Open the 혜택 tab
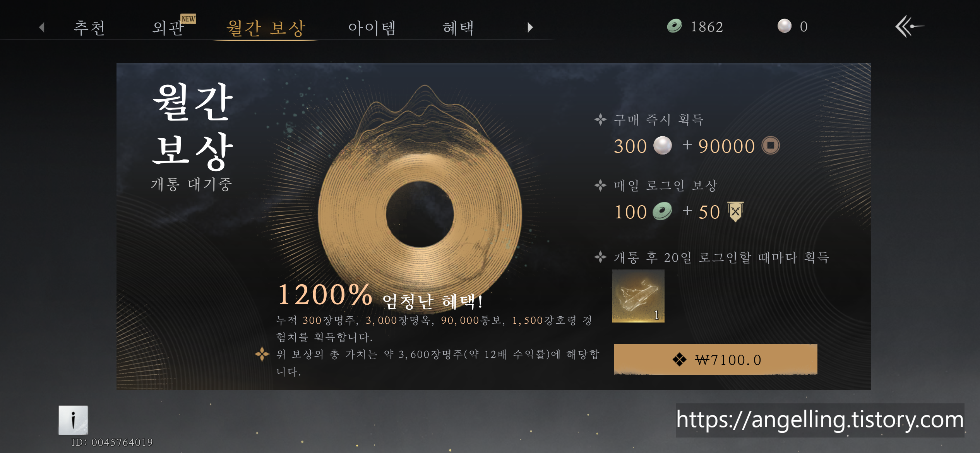 [x=458, y=27]
